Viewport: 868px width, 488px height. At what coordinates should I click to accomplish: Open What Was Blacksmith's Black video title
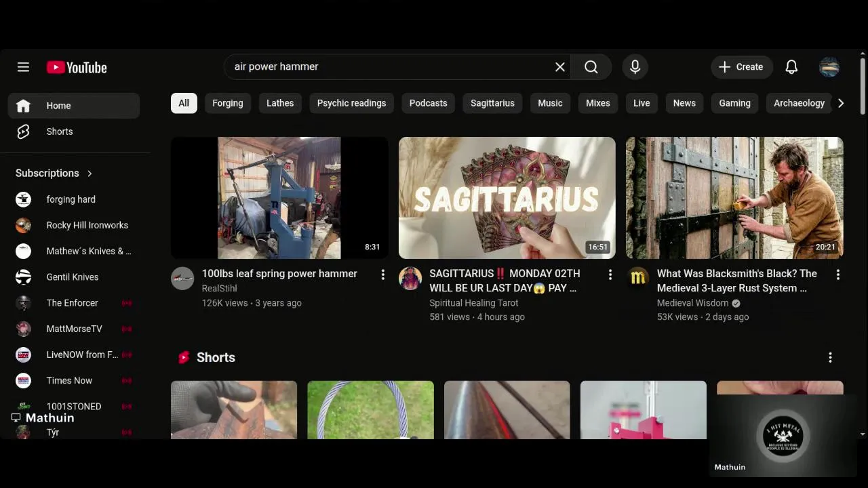tap(737, 281)
